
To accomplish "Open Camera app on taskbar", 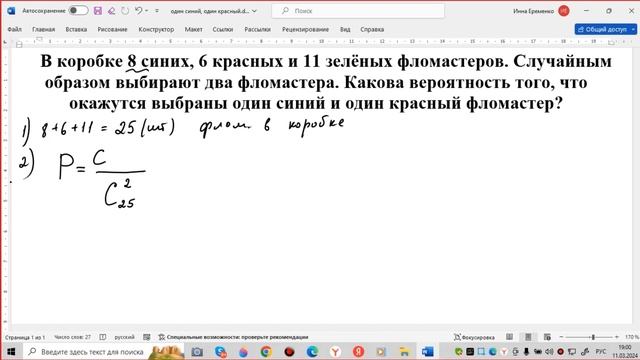I will pyautogui.click(x=197, y=351).
